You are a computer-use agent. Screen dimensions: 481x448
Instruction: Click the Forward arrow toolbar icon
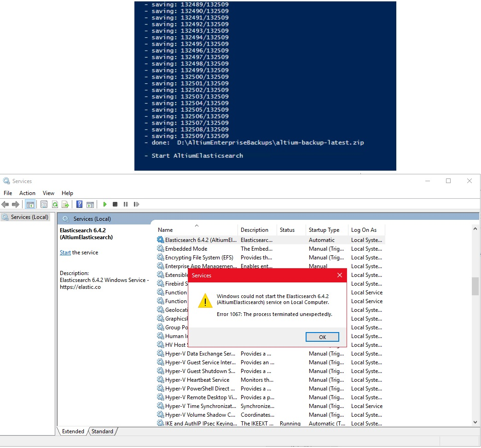[x=16, y=204]
